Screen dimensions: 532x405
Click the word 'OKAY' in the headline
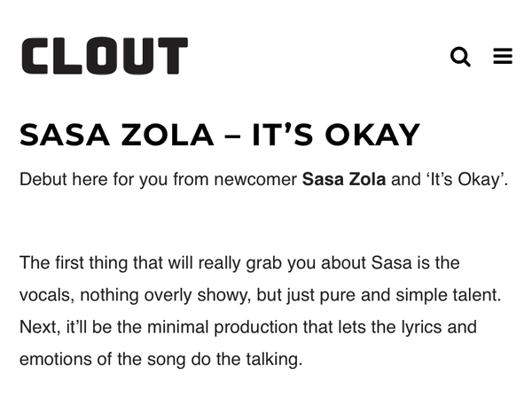click(x=372, y=135)
